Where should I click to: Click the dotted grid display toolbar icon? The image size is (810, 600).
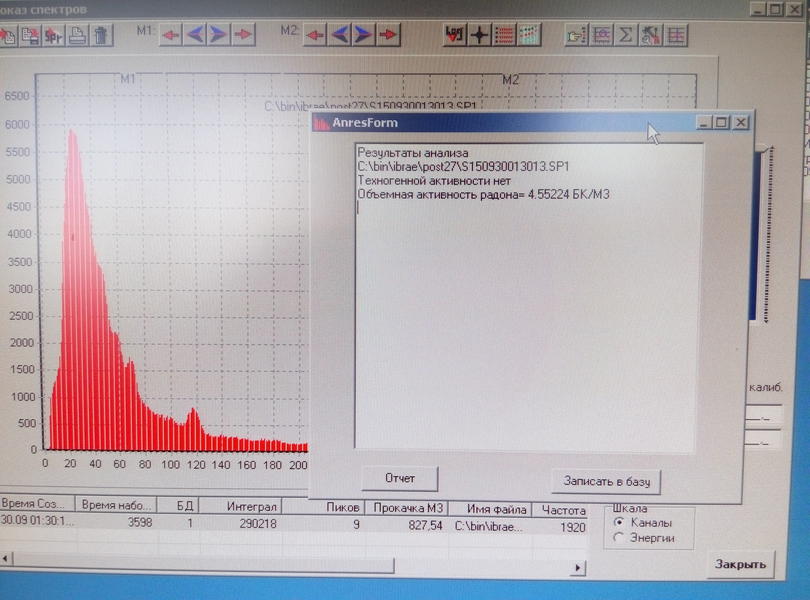528,35
